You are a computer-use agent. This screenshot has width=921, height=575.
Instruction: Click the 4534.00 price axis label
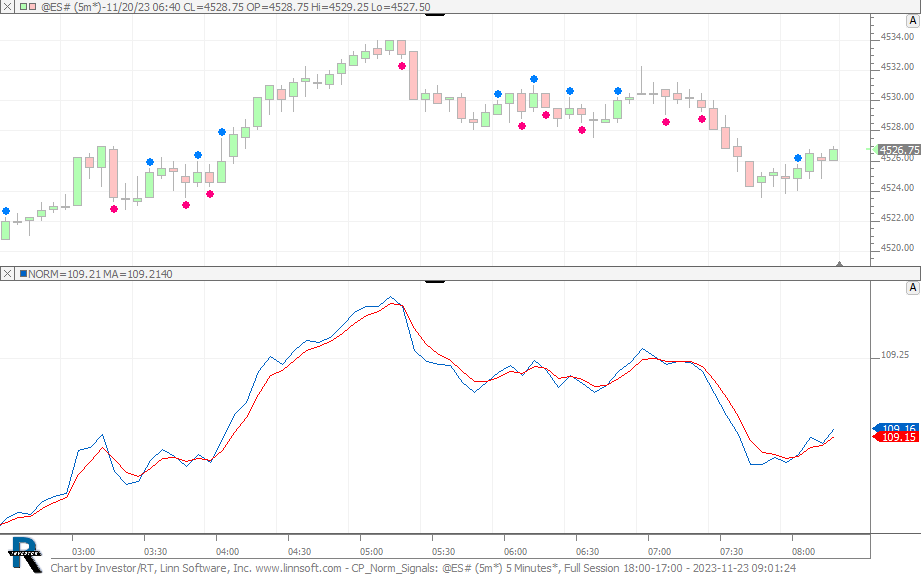pos(897,36)
